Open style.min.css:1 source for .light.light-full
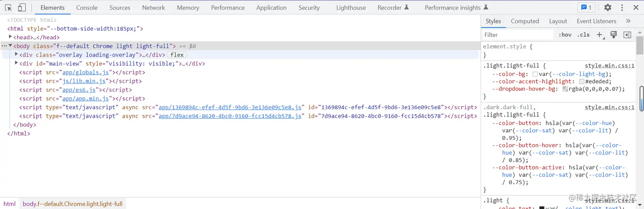 pyautogui.click(x=609, y=66)
